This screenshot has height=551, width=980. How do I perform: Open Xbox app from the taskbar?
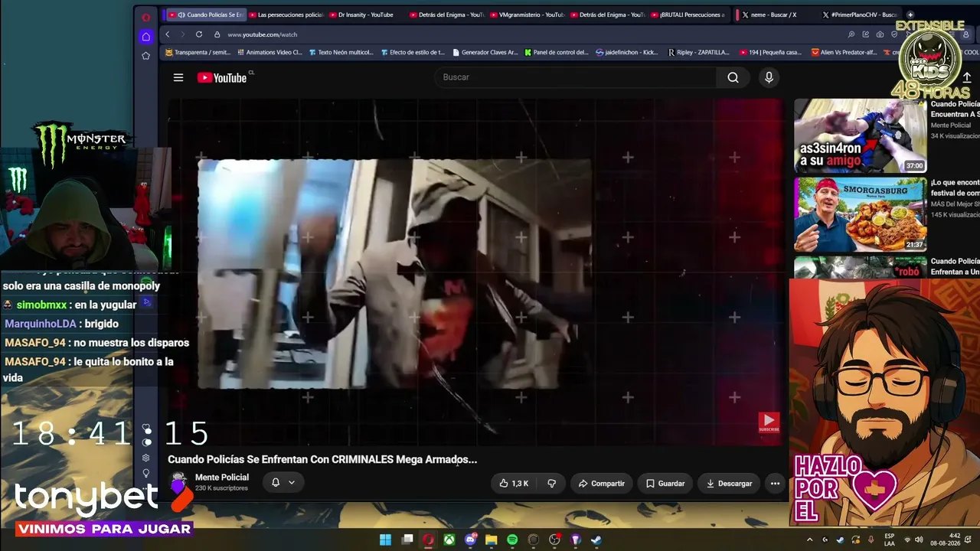pos(449,540)
